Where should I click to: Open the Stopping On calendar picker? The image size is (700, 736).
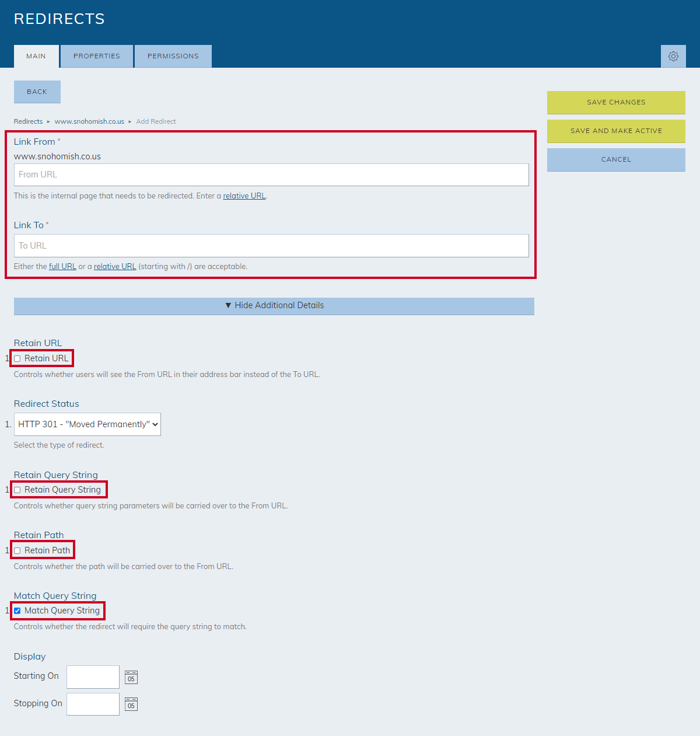(x=131, y=704)
